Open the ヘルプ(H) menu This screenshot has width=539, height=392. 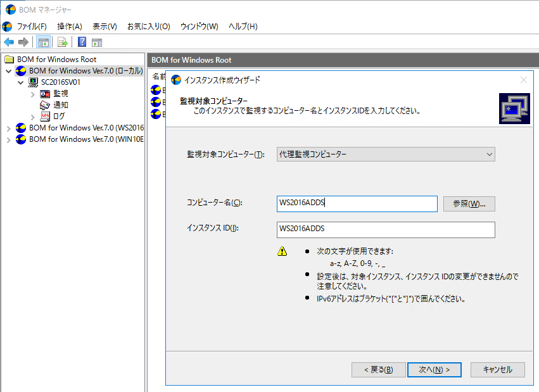(x=243, y=27)
